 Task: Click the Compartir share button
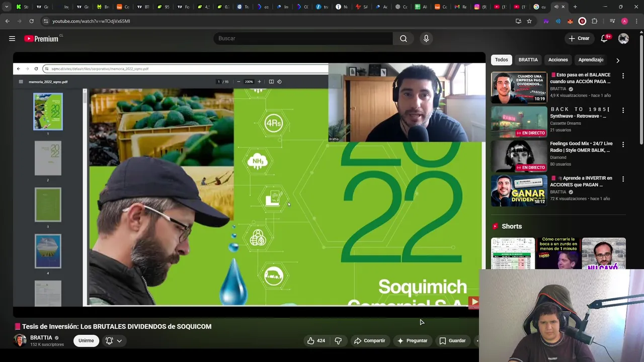[370, 341]
